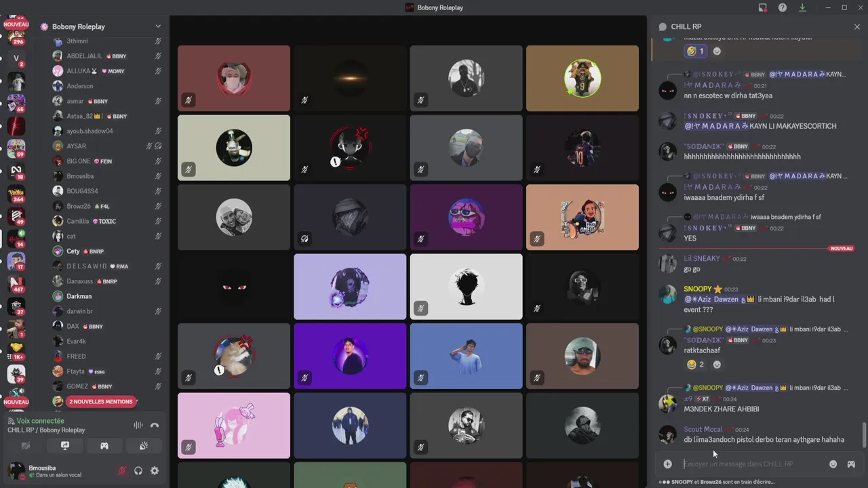Open server icon with 49 badge
868x488 pixels.
coord(16,216)
